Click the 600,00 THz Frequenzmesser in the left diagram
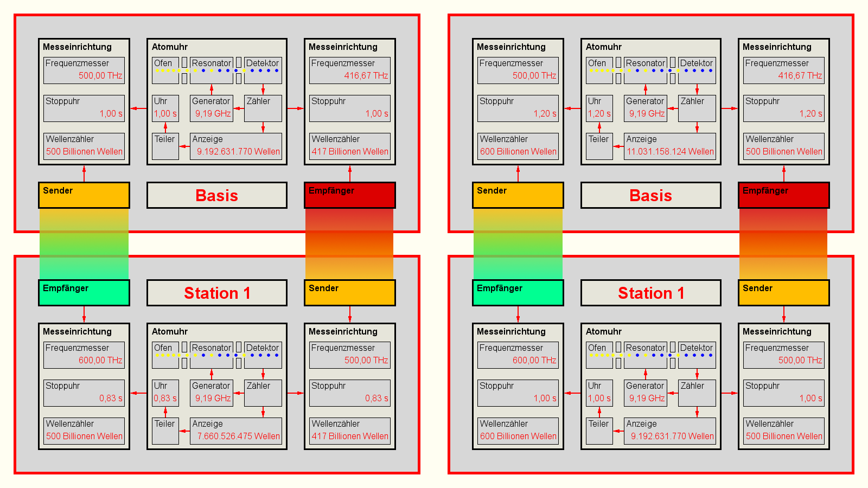The image size is (868, 488). coord(84,355)
